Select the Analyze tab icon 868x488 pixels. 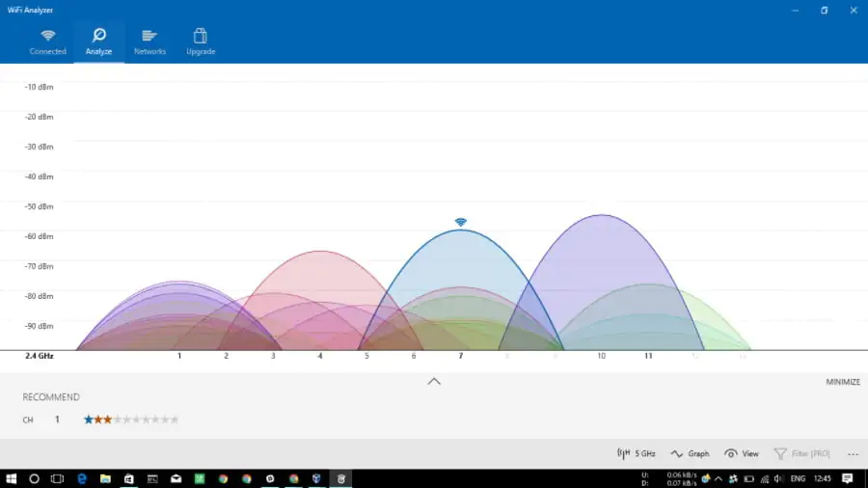pos(98,36)
